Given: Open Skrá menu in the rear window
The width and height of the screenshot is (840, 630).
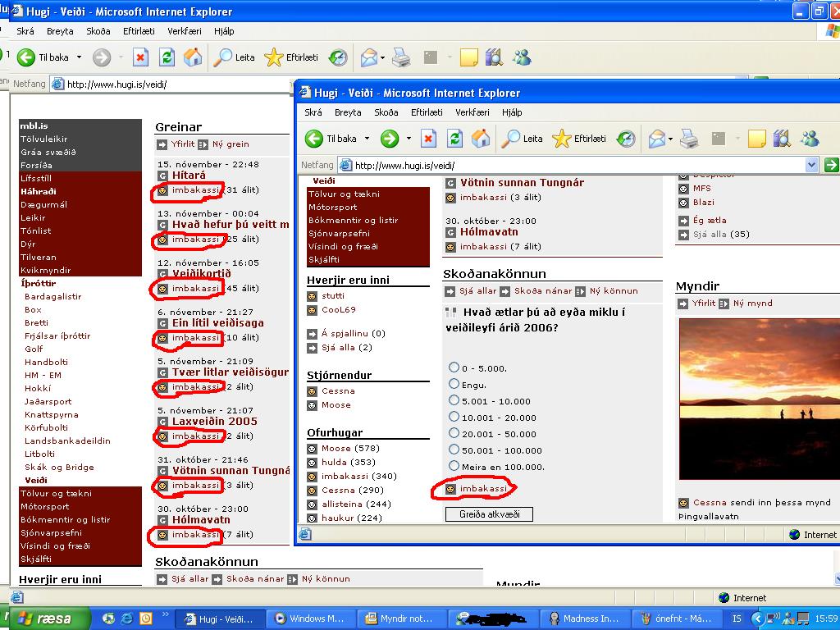Looking at the screenshot, I should [25, 31].
